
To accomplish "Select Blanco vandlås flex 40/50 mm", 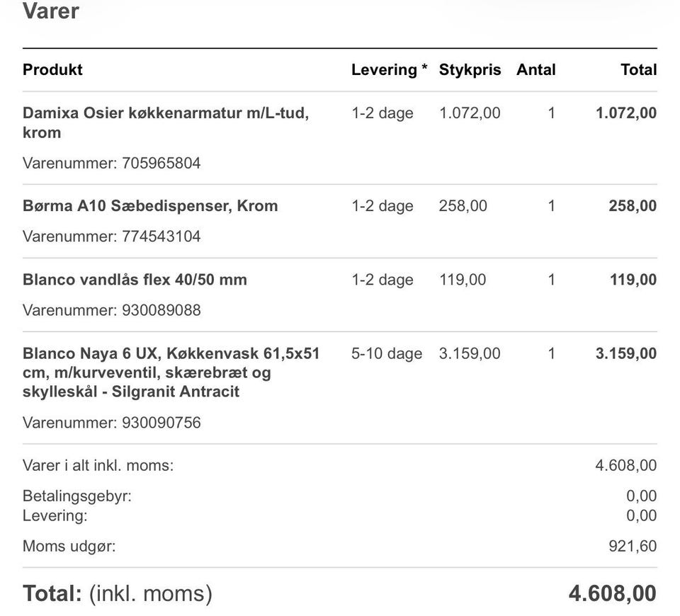I will [135, 280].
